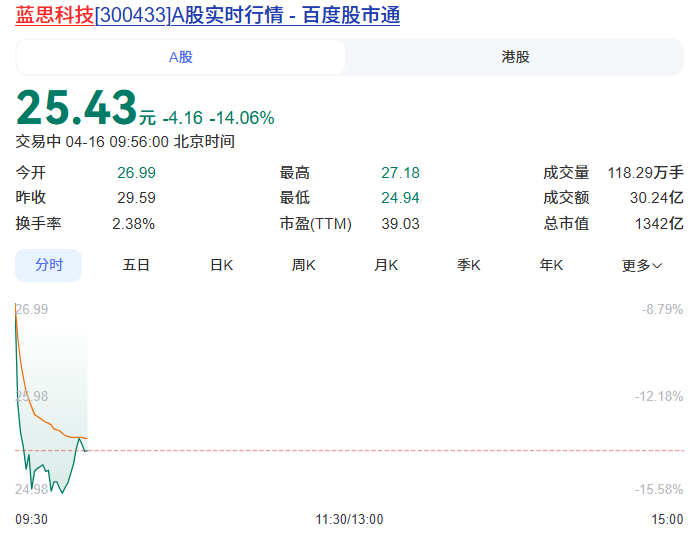Screen dimensions: 692x533
Task: Click the 最高 value 27.18
Action: [400, 172]
